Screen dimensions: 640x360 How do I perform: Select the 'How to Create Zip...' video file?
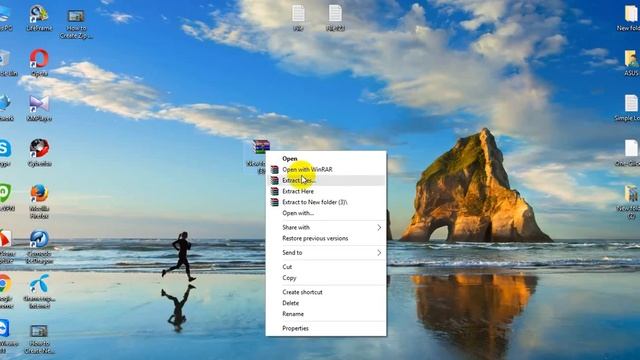point(76,24)
